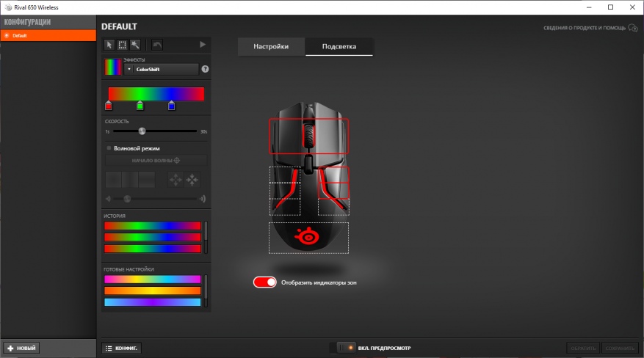The width and height of the screenshot is (644, 358).
Task: Activate the magic wand selection tool
Action: [x=135, y=45]
